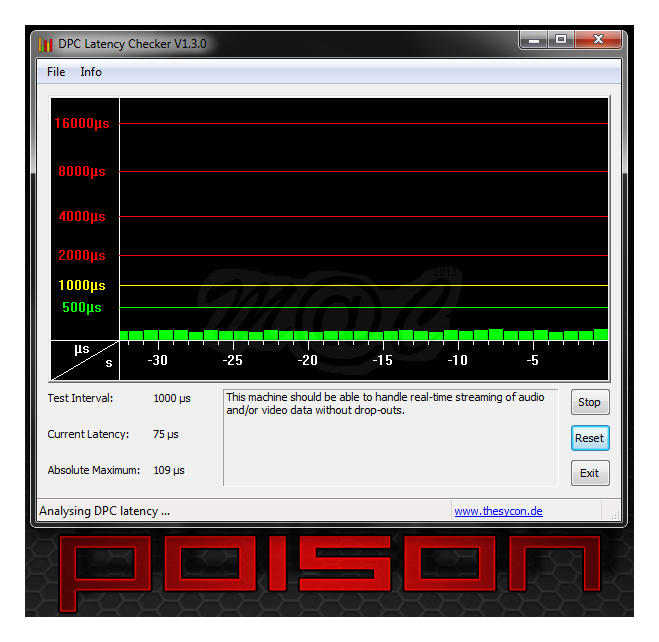Click the -30 mark on the time axis

click(x=157, y=361)
